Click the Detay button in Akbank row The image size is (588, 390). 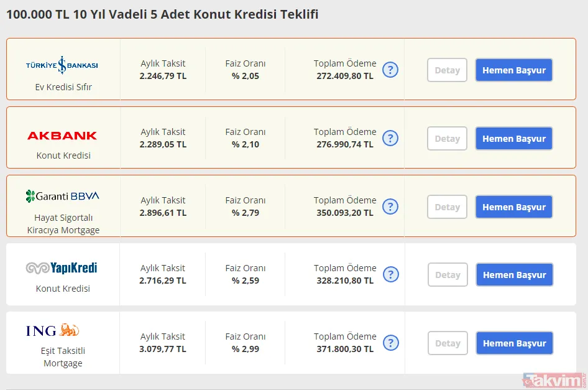[447, 139]
